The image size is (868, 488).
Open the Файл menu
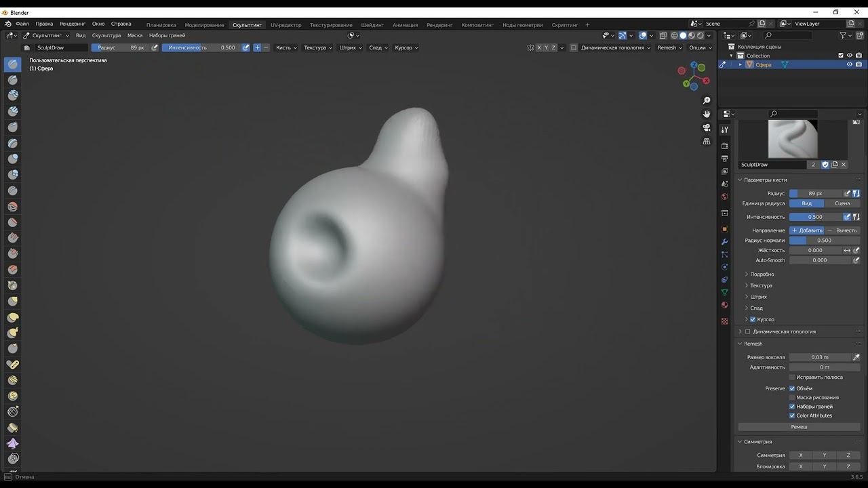tap(22, 24)
